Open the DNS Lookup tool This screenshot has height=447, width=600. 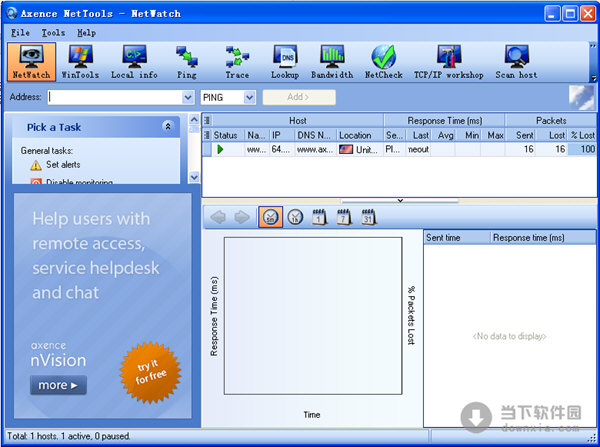[285, 62]
